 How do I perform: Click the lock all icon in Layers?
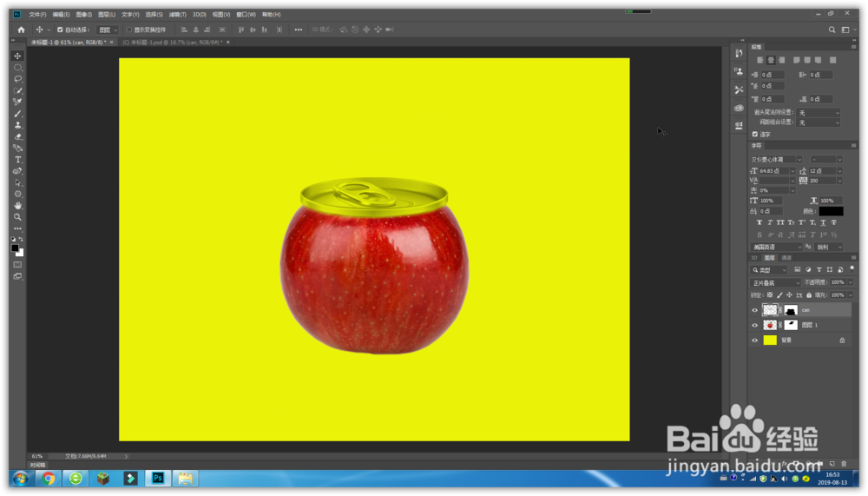tap(809, 295)
